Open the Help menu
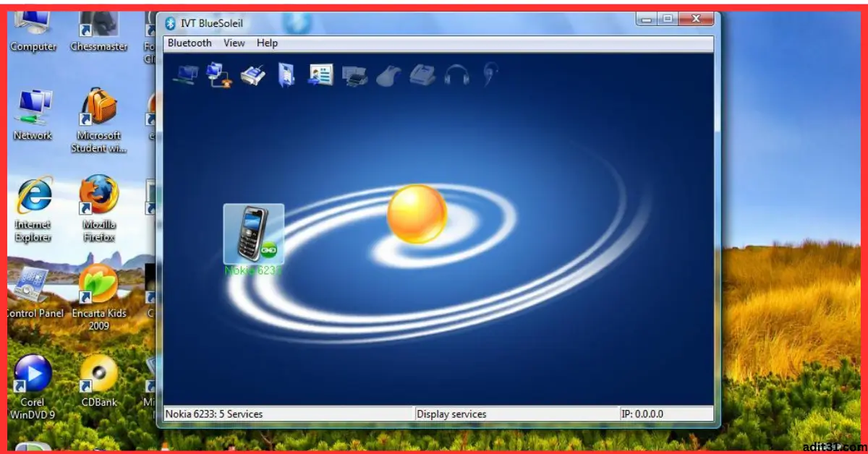 pyautogui.click(x=267, y=43)
